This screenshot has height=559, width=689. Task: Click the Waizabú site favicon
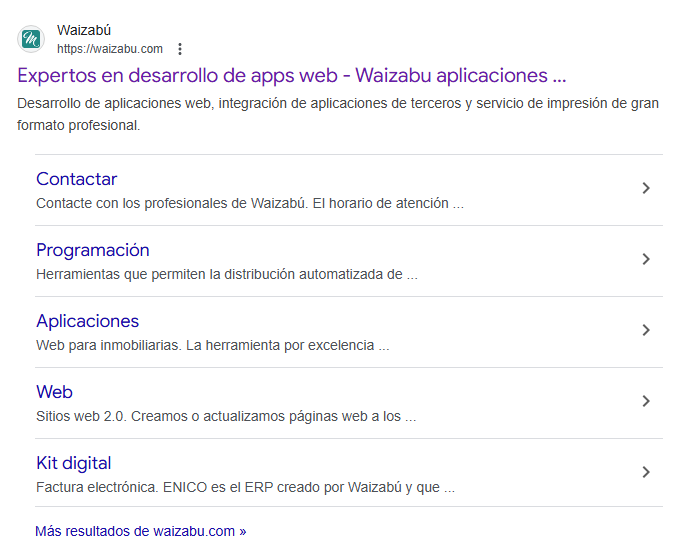tap(31, 39)
